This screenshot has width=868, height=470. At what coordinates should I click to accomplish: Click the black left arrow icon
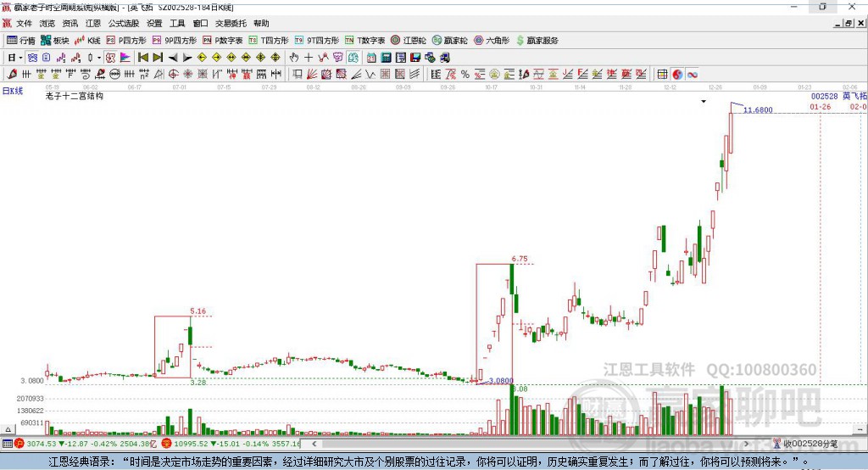coord(173,58)
